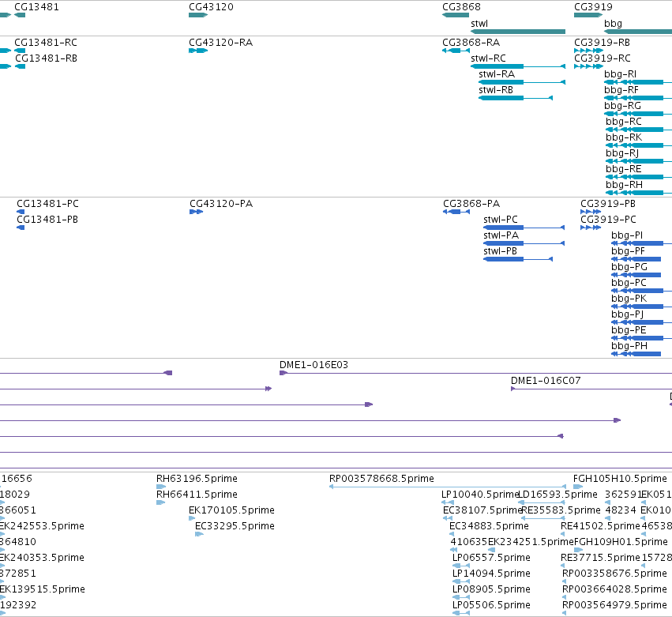
Task: Select the bbg-PE protein feature
Action: (641, 338)
